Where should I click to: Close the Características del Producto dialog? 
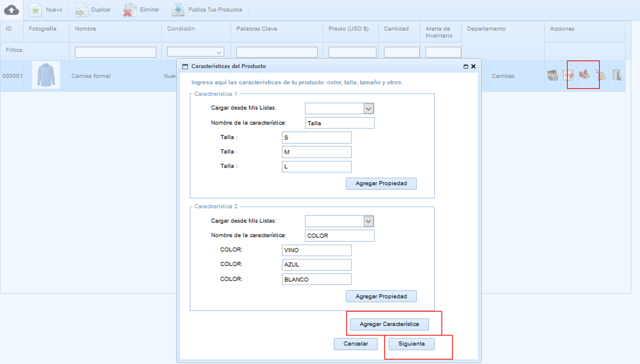(473, 66)
